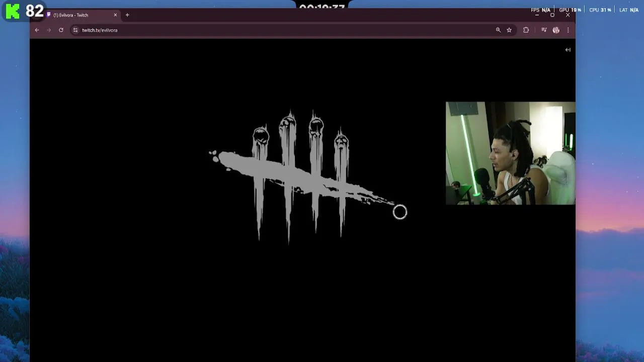Image resolution: width=644 pixels, height=362 pixels.
Task: Open the browser profile avatar
Action: (x=556, y=30)
